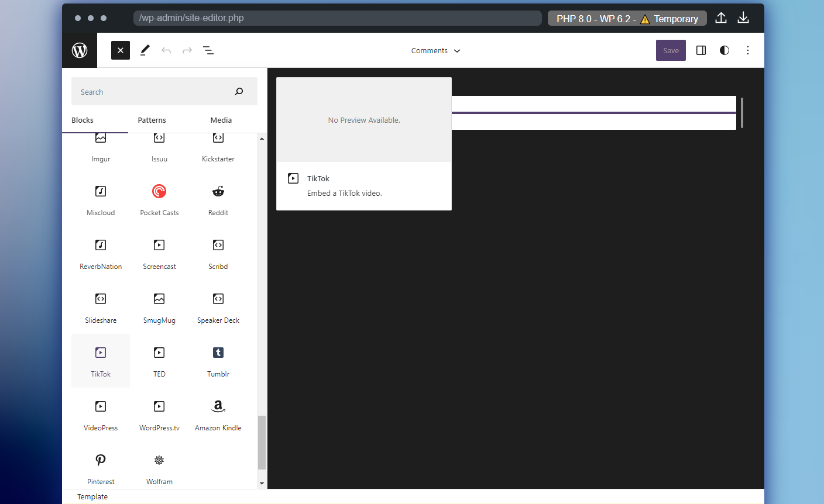Select the TED embed block
This screenshot has width=824, height=504.
pyautogui.click(x=159, y=360)
